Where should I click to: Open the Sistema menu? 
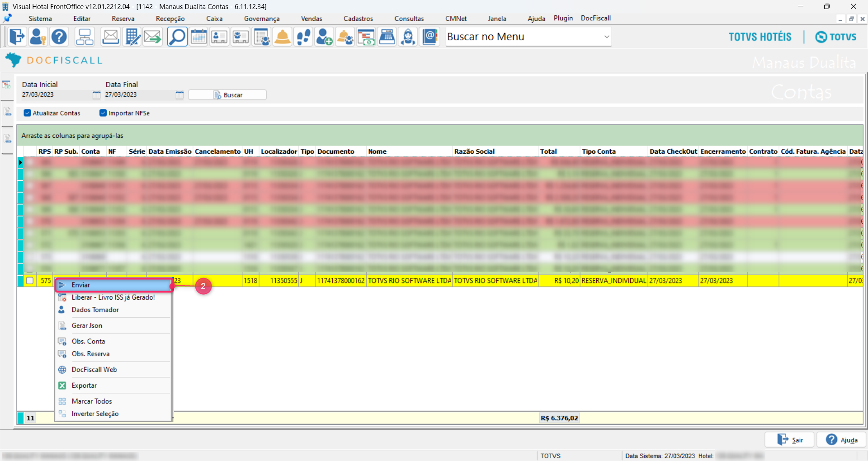pos(40,19)
